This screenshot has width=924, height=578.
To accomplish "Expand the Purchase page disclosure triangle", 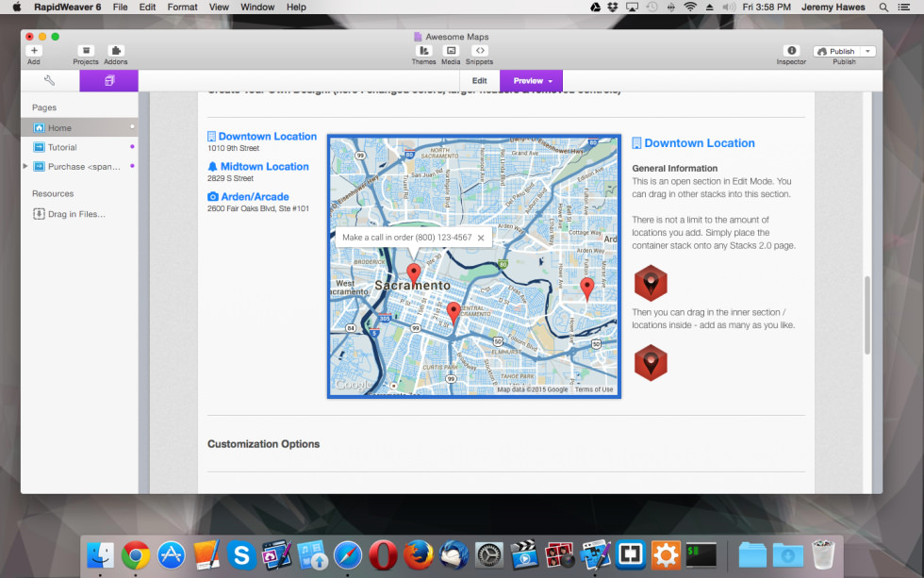I will click(x=25, y=166).
